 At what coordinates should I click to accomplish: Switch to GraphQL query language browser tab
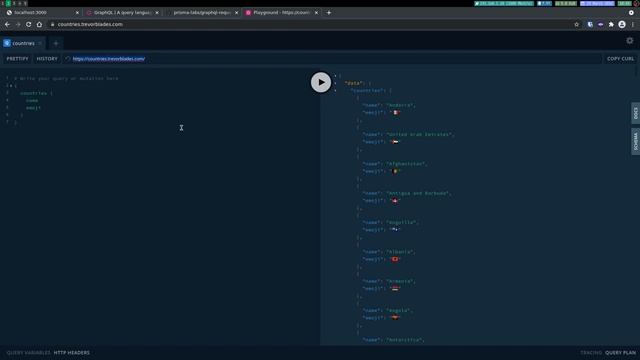[122, 13]
